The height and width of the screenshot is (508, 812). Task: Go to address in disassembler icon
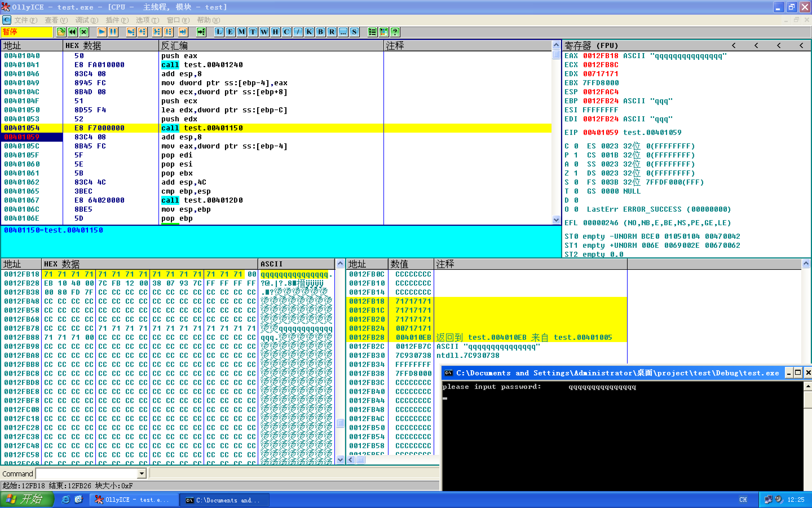pyautogui.click(x=201, y=32)
